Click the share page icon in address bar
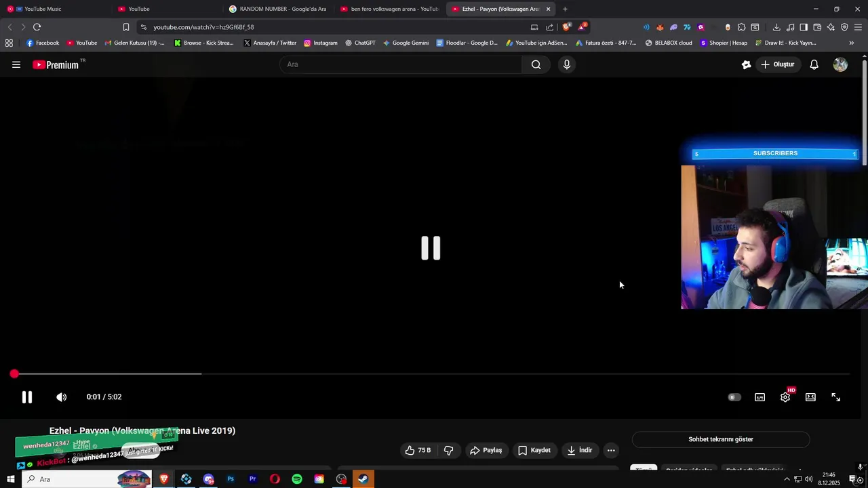This screenshot has width=868, height=488. 549,27
